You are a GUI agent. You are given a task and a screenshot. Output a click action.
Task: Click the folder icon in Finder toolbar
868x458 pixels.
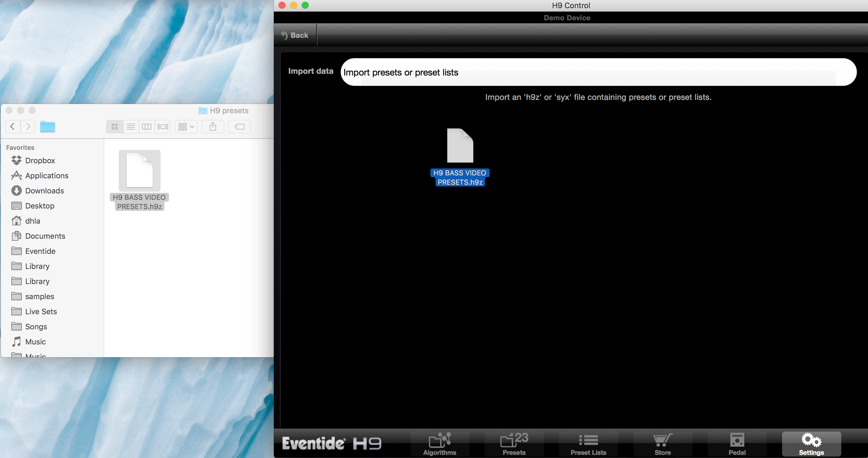point(48,126)
